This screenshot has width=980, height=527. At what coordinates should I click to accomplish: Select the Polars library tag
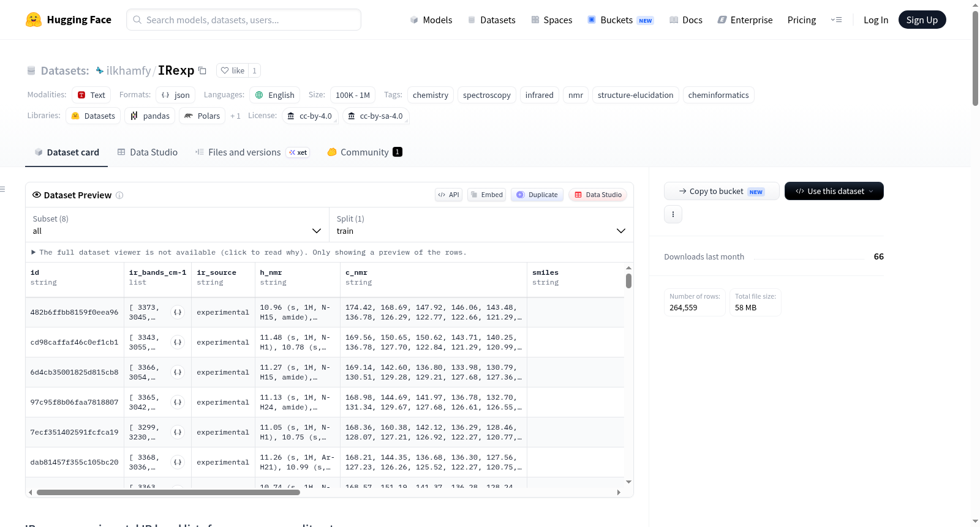(202, 116)
